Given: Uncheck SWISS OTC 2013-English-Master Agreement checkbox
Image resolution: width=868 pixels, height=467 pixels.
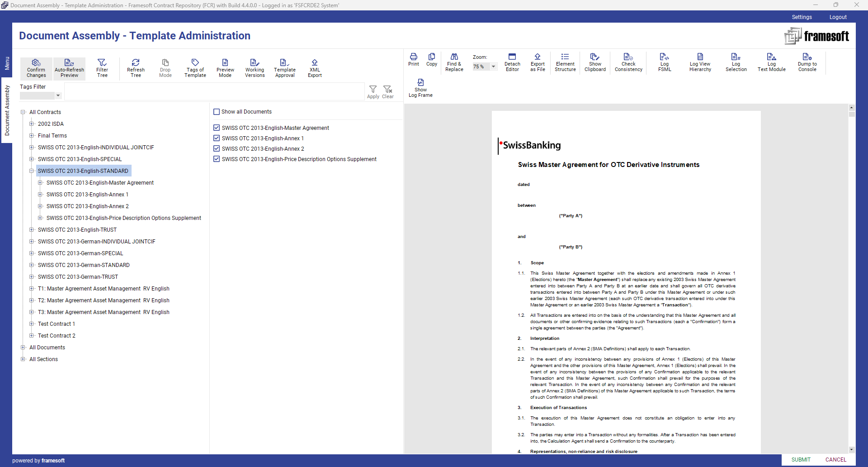Looking at the screenshot, I should point(217,128).
